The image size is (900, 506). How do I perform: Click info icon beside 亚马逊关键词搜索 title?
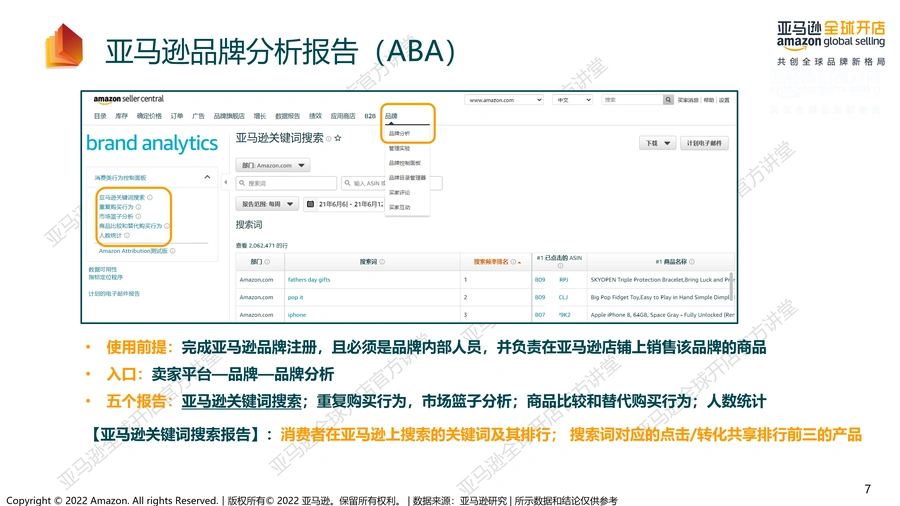329,139
